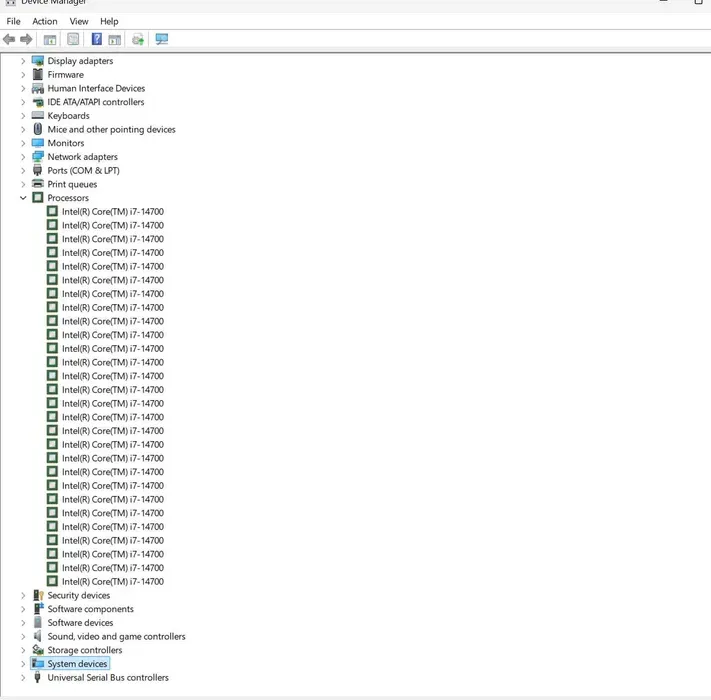Expand Mice and other pointing devices
Viewport: 711px width, 700px height.
(x=23, y=129)
